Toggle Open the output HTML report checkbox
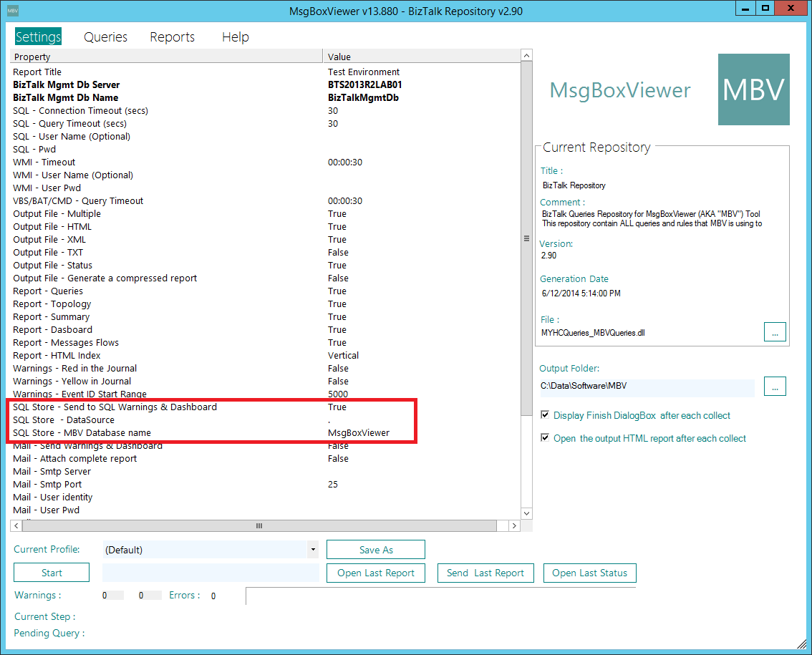 tap(545, 437)
